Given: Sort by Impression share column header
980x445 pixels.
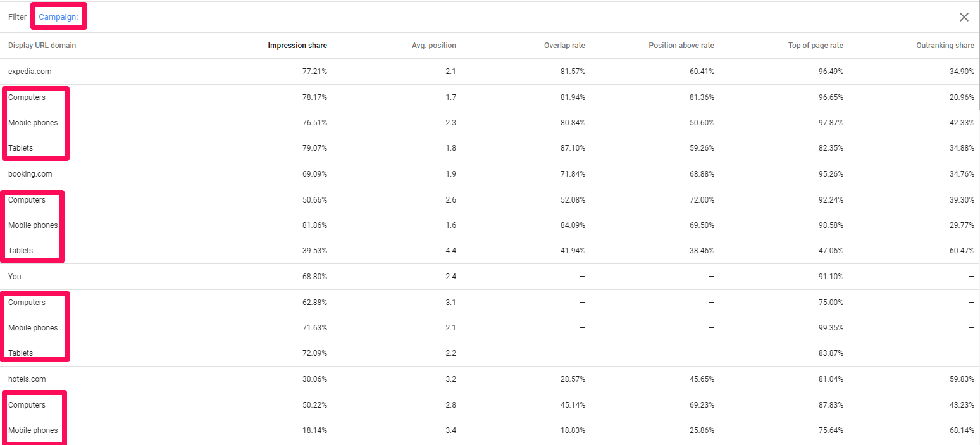Looking at the screenshot, I should [297, 46].
